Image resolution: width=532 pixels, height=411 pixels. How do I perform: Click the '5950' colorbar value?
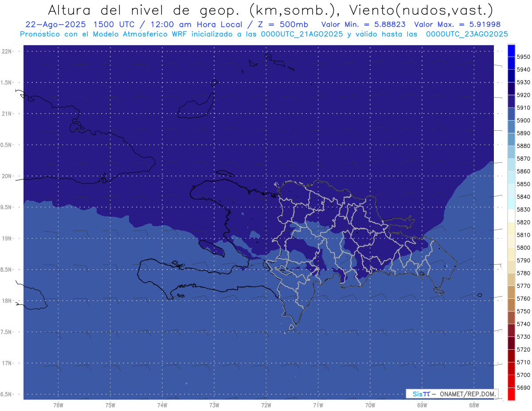[x=523, y=57]
